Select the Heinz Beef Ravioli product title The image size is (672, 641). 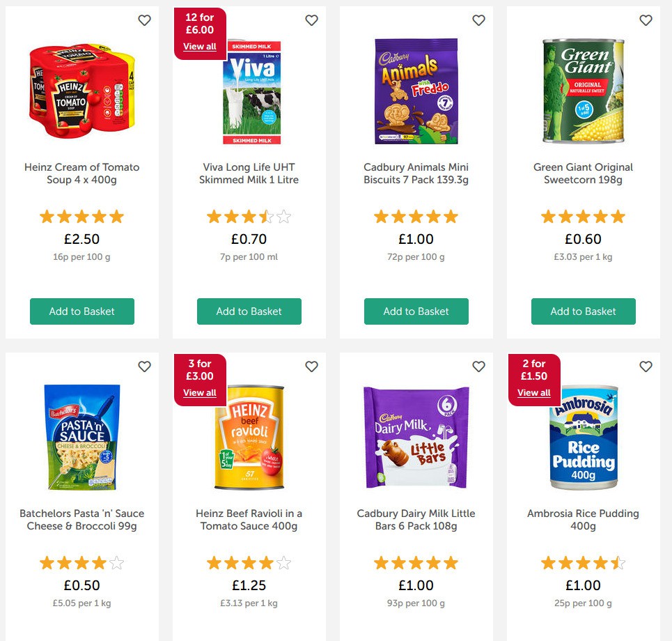[249, 519]
